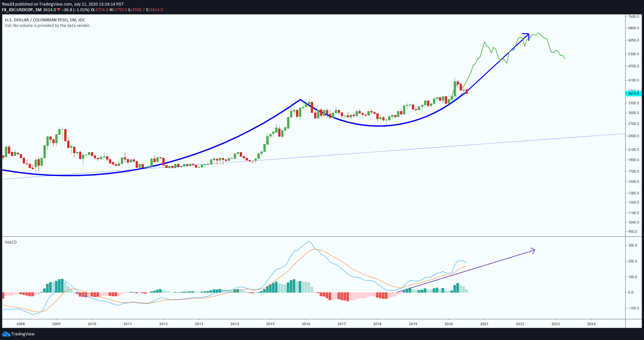Screen dimensions: 644x340
Task: Click the TradingView wordmark in the footer
Action: pyautogui.click(x=23, y=334)
